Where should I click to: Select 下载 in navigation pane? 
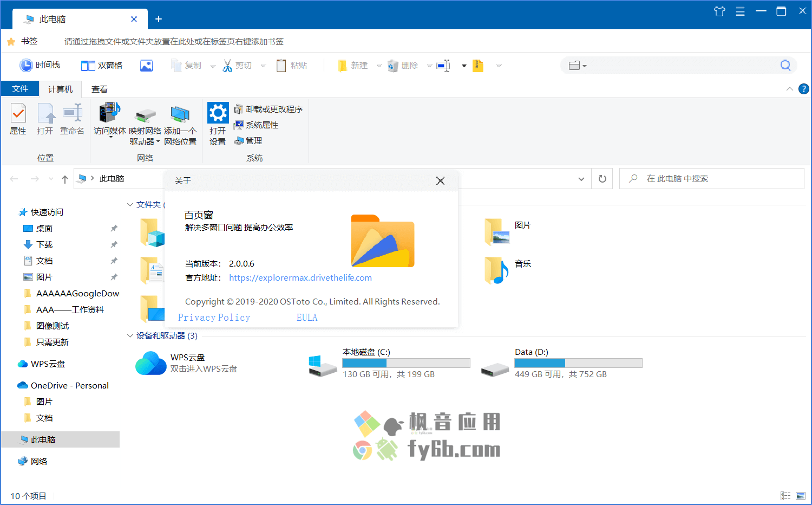pyautogui.click(x=38, y=244)
